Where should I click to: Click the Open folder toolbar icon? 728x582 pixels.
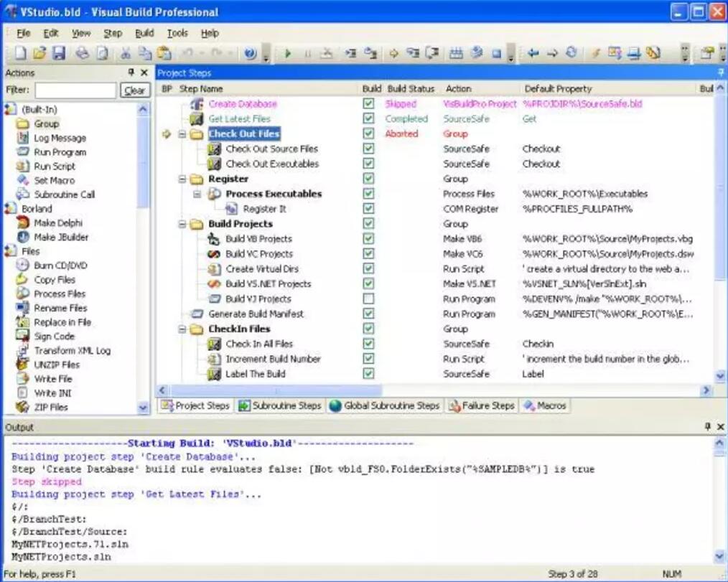[x=39, y=53]
